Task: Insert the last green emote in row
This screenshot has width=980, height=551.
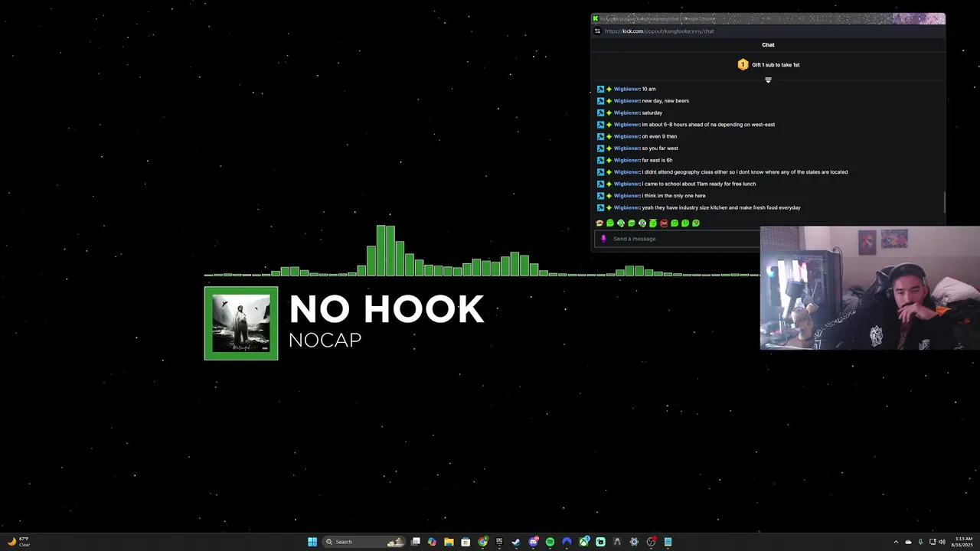Action: coord(696,223)
